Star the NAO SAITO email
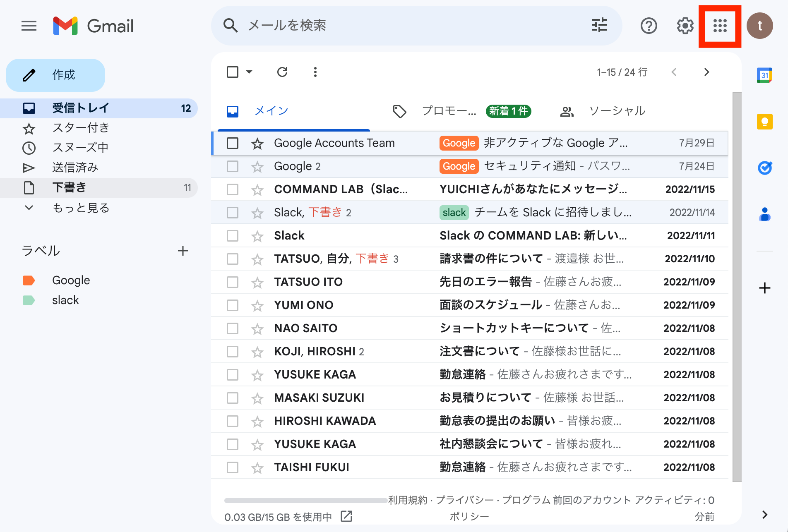788x532 pixels. click(x=257, y=329)
